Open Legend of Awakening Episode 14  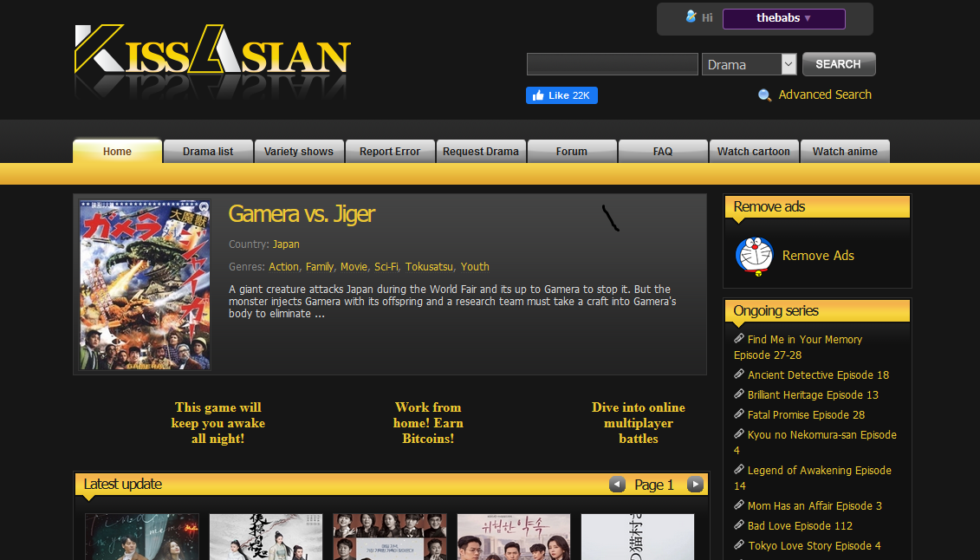(x=813, y=479)
